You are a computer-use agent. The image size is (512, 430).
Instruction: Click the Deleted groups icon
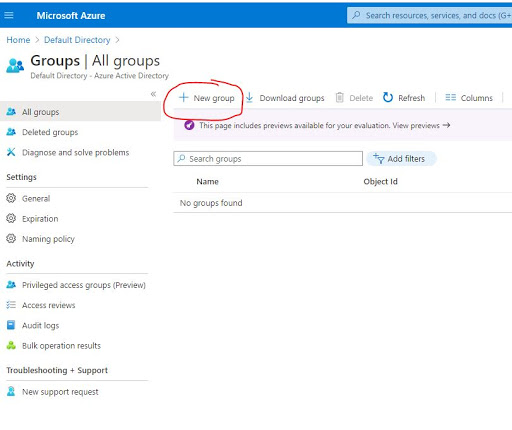point(11,132)
